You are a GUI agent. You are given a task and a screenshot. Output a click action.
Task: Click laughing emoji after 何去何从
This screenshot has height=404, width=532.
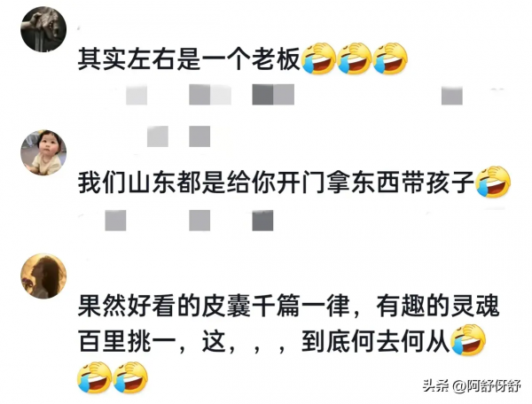468,340
